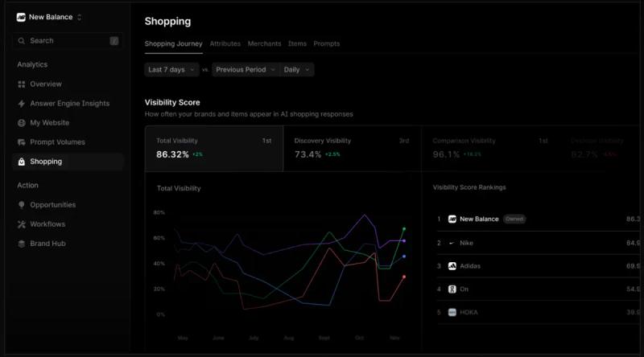644x357 pixels.
Task: Click the Answer Engine Insights lightning icon
Action: pos(22,104)
